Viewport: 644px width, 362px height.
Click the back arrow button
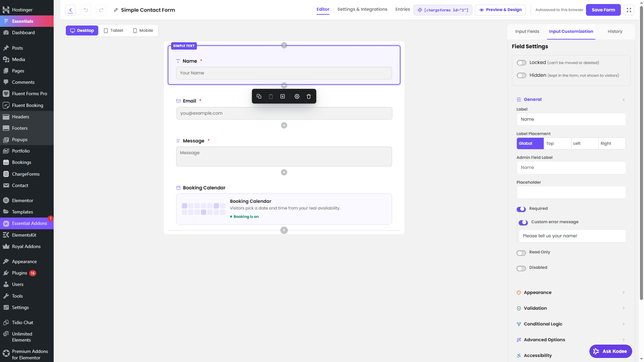click(x=70, y=10)
